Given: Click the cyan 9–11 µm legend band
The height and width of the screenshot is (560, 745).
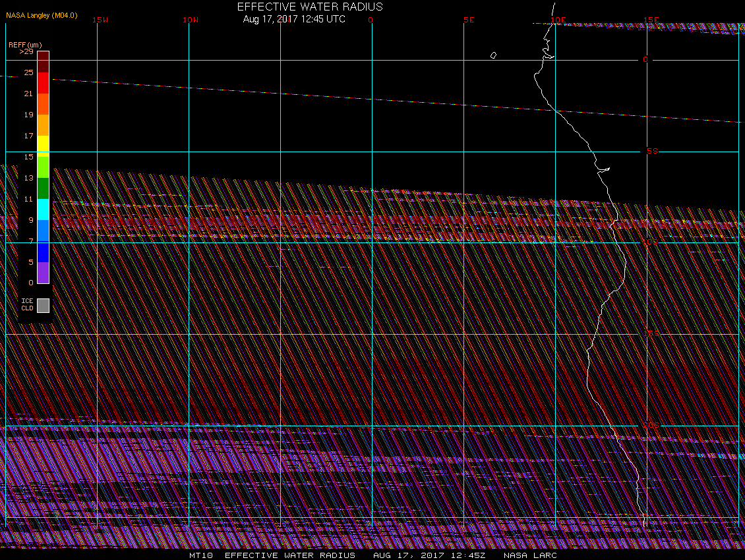Looking at the screenshot, I should coord(43,209).
